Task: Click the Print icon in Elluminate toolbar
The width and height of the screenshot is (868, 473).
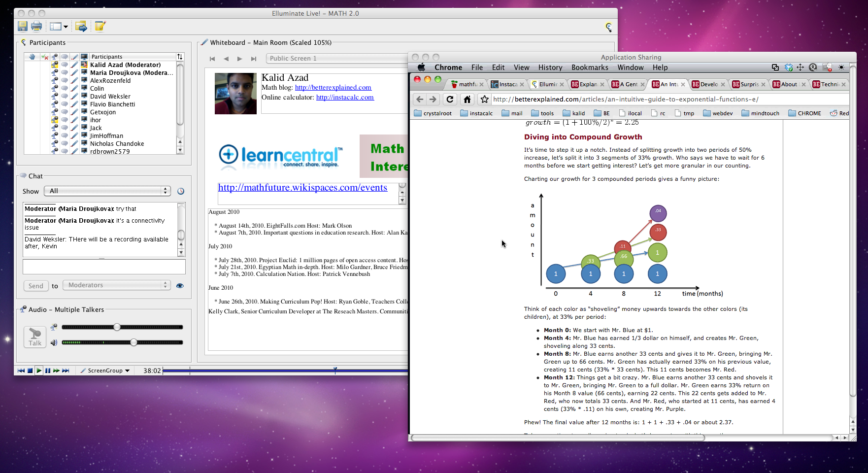Action: 36,27
